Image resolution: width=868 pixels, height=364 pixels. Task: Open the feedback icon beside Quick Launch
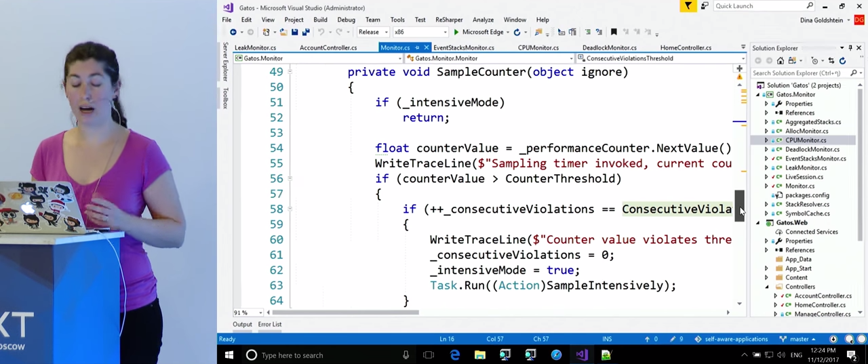pos(705,6)
